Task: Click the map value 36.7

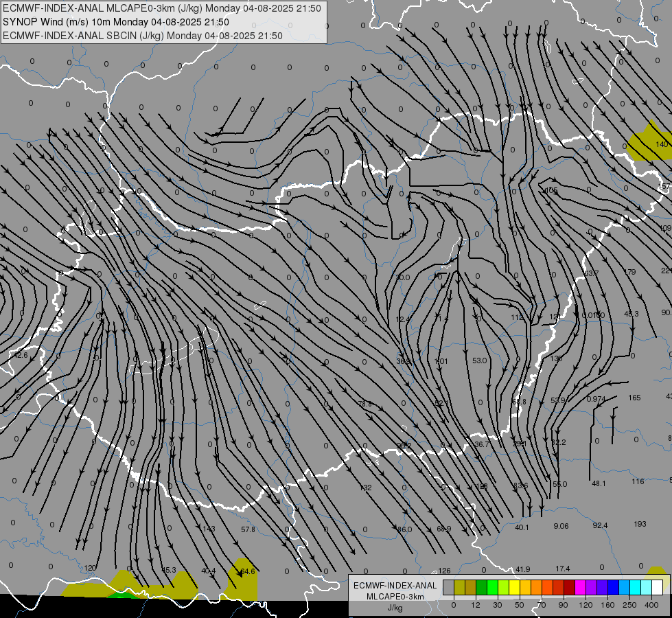Action: (482, 444)
